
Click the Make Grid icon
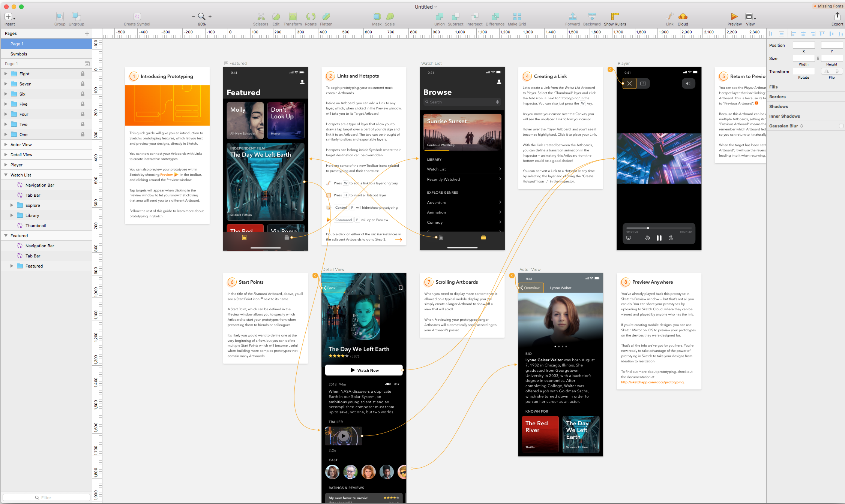(x=517, y=16)
